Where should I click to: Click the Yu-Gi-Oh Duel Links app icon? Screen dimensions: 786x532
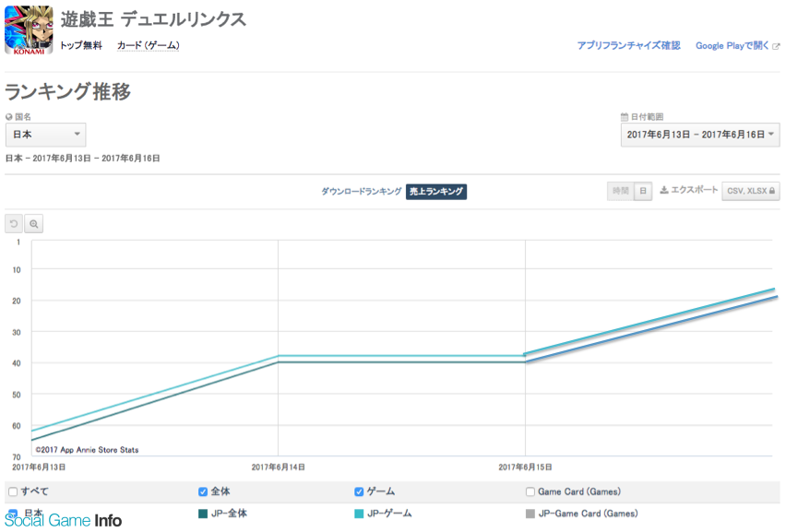pyautogui.click(x=30, y=30)
